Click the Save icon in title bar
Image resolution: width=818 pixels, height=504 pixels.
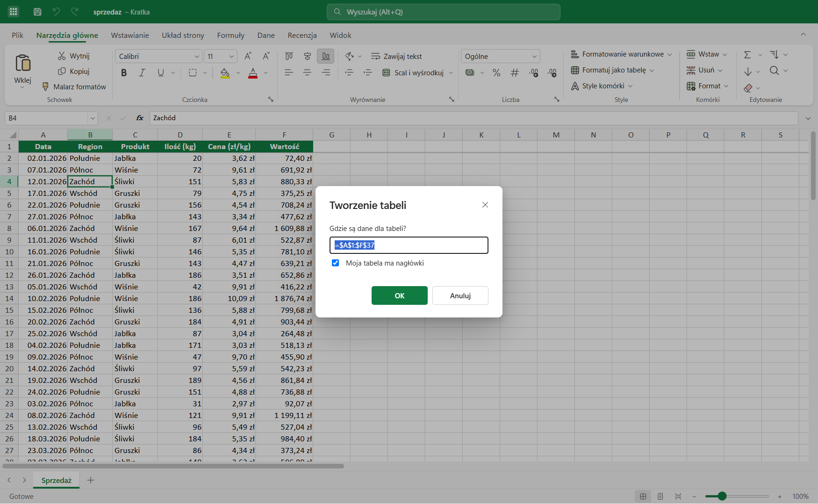(37, 12)
